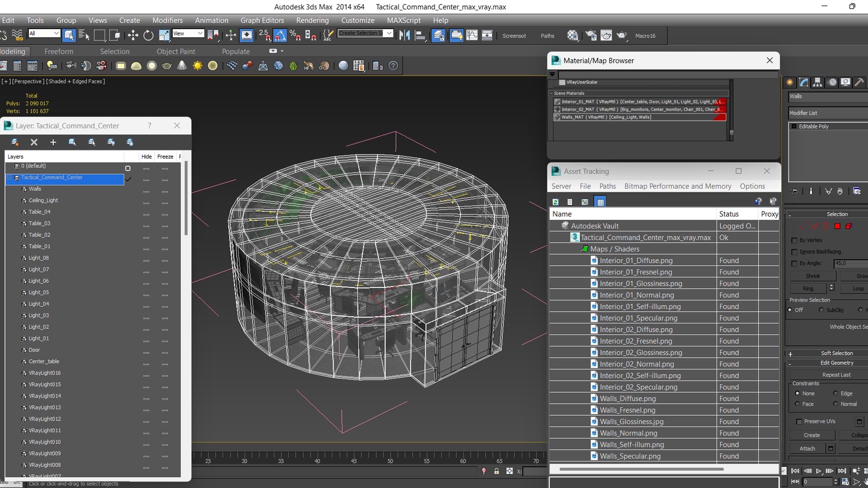This screenshot has height=488, width=868.
Task: Collapse the Tactical_Command_Center layer tree
Action: tap(9, 178)
